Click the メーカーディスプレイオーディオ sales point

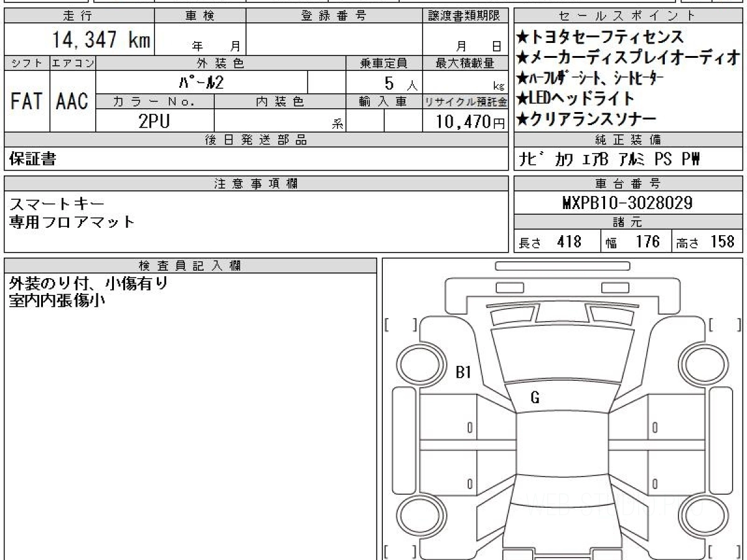pyautogui.click(x=628, y=58)
